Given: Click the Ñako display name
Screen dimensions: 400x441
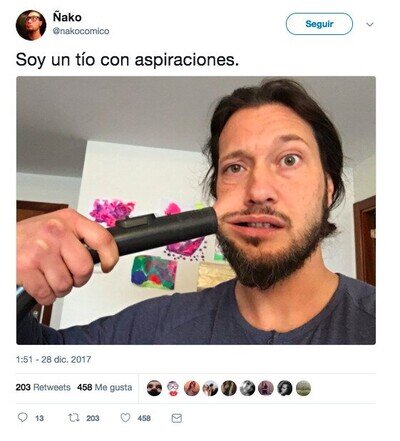Looking at the screenshot, I should point(67,17).
